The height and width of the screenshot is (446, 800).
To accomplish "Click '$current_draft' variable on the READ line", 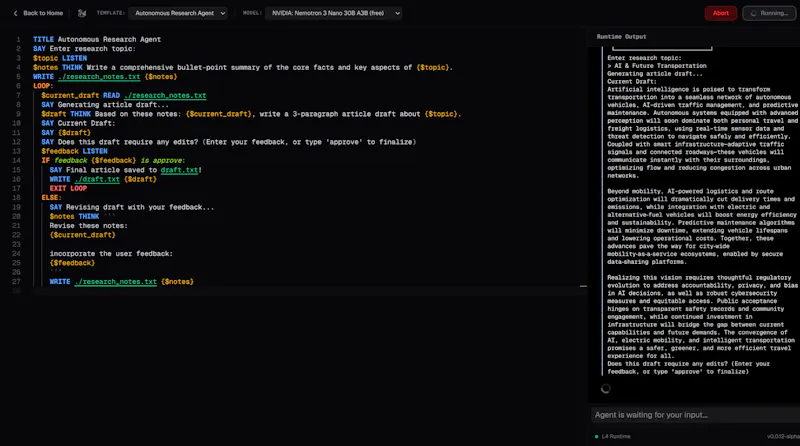I will tap(70, 95).
